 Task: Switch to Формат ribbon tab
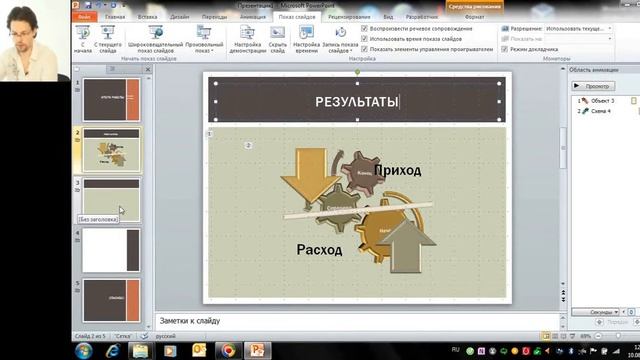click(474, 17)
